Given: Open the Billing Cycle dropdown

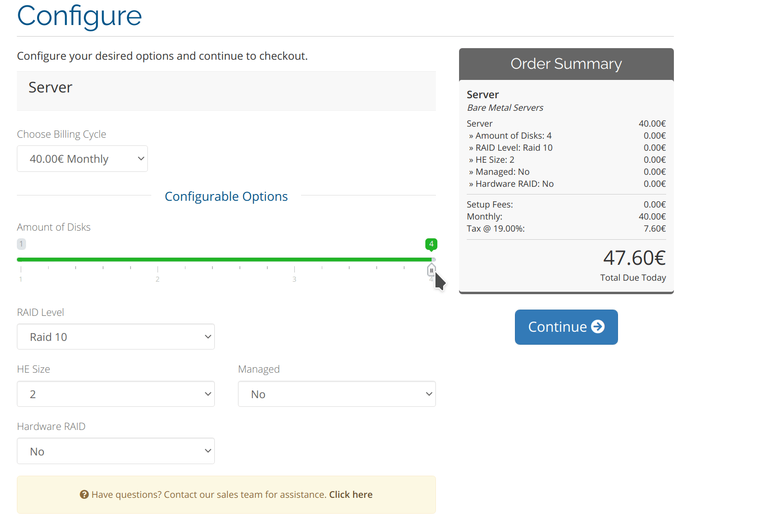Looking at the screenshot, I should click(82, 158).
